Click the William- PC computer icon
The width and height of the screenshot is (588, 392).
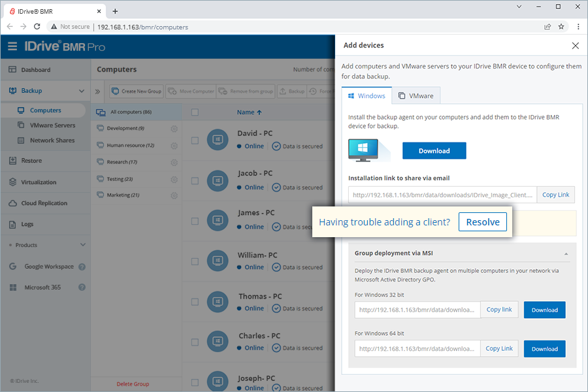[218, 261]
